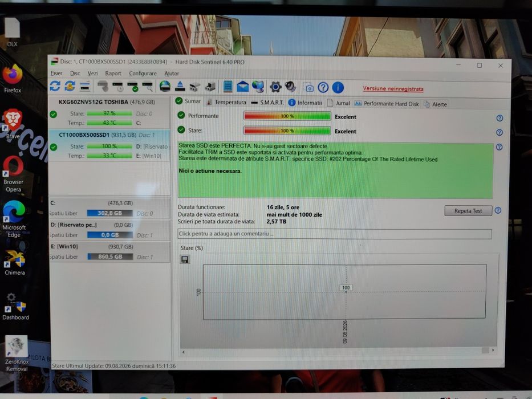Click the disk with clock icon
This screenshot has height=399, width=532.
pyautogui.click(x=117, y=87)
